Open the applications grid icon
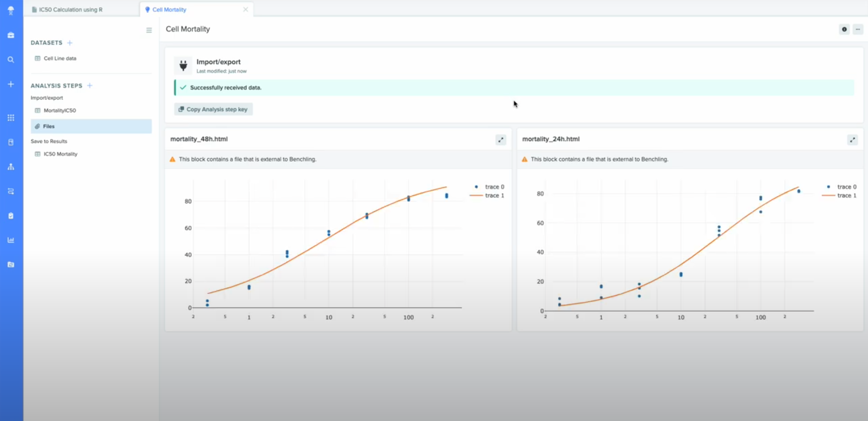868x421 pixels. click(x=11, y=118)
